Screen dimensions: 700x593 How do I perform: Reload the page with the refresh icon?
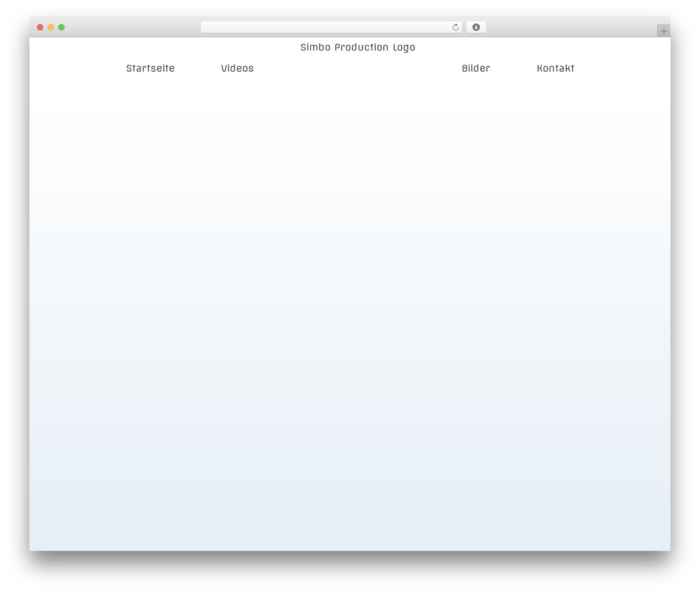455,27
